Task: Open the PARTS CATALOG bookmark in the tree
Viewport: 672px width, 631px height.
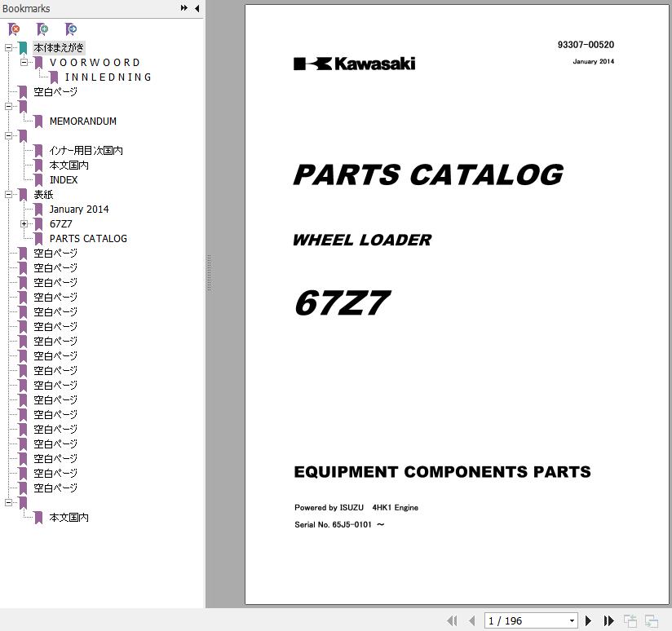Action: tap(88, 239)
